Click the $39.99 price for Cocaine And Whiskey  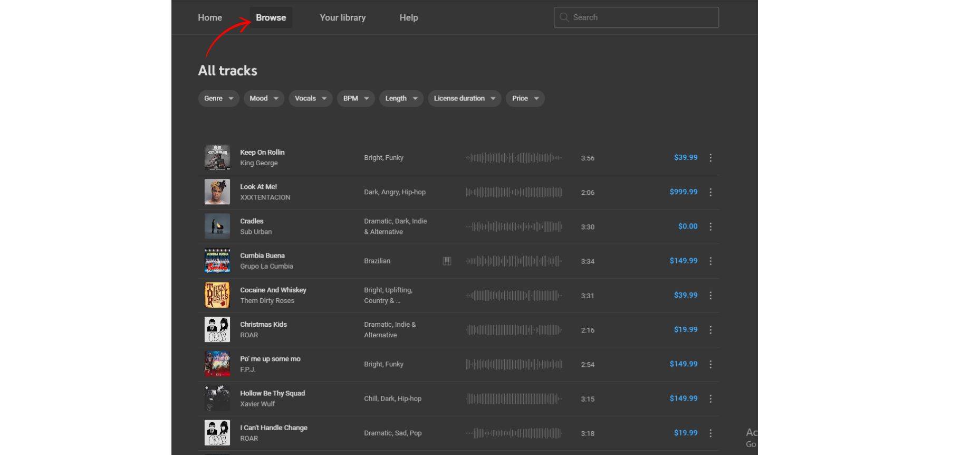pyautogui.click(x=686, y=295)
